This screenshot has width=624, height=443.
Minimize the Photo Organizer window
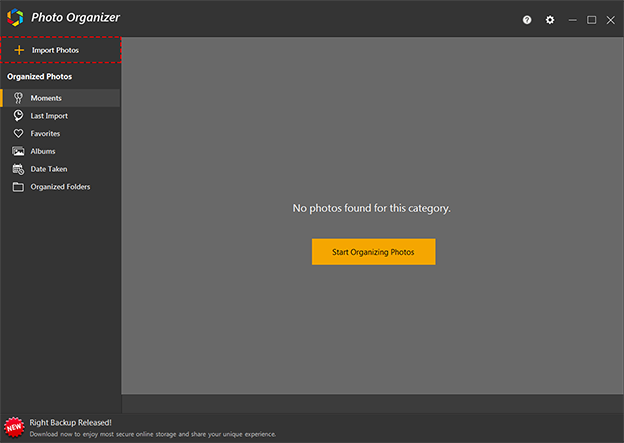pyautogui.click(x=572, y=20)
